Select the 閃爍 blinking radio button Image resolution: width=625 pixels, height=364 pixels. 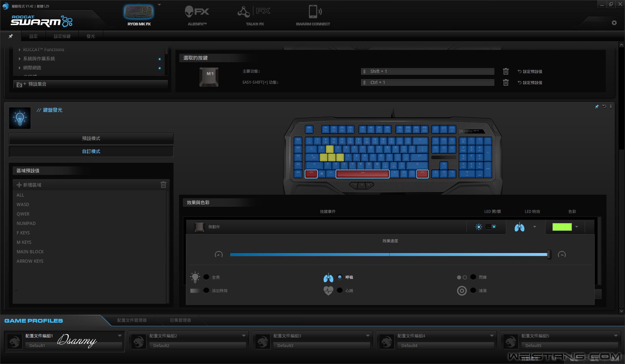click(x=473, y=277)
